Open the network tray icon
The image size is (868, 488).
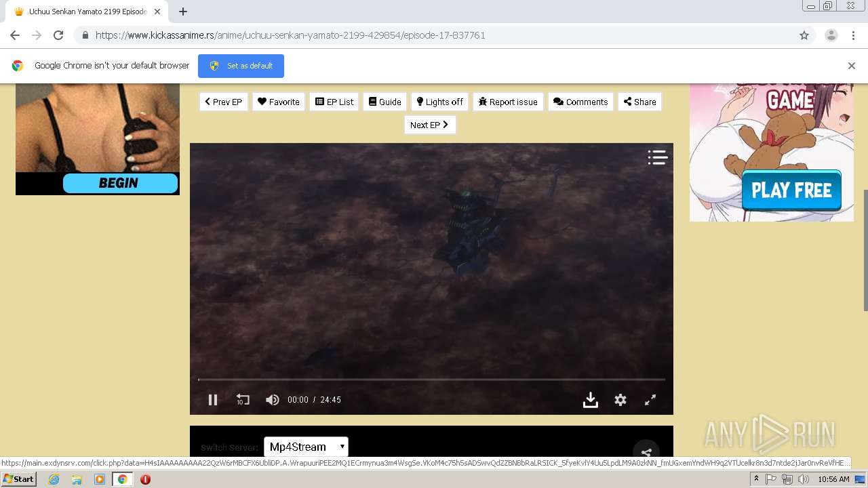(787, 479)
